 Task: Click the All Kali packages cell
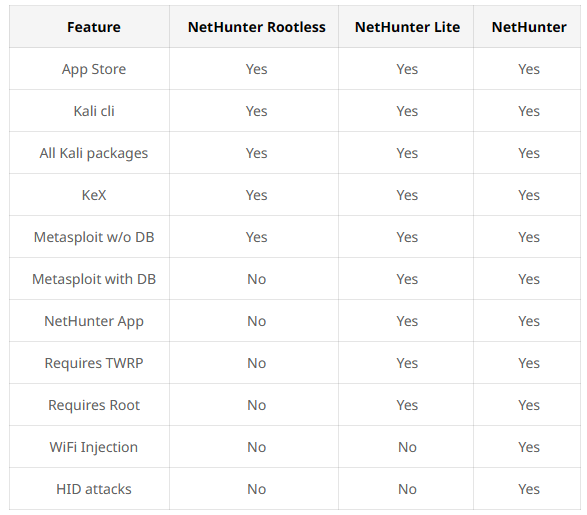pos(94,153)
